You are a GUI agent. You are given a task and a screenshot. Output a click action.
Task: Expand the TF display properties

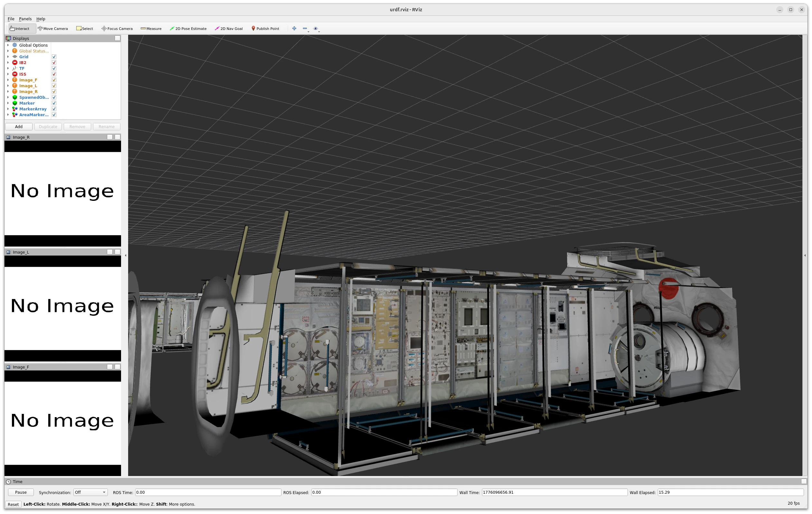[x=8, y=69]
